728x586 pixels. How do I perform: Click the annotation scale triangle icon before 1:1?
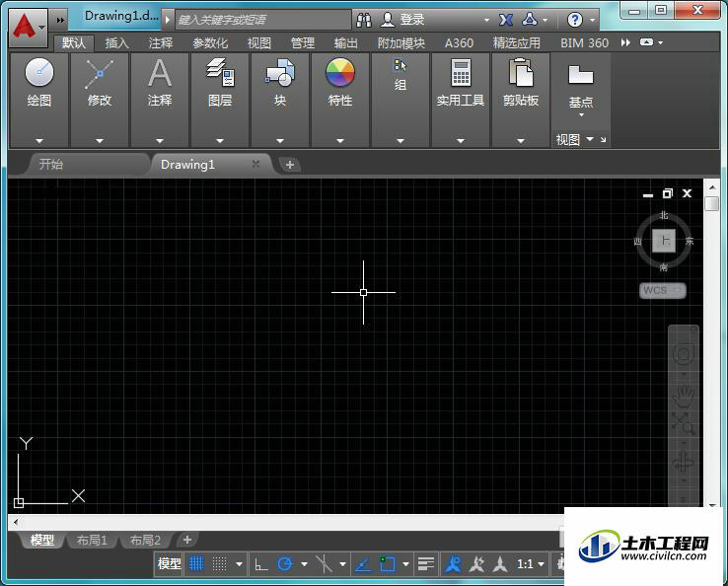coord(500,564)
